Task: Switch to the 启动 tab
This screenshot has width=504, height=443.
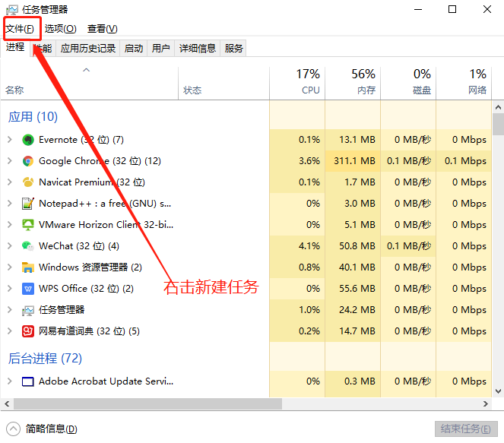Action: (x=134, y=49)
